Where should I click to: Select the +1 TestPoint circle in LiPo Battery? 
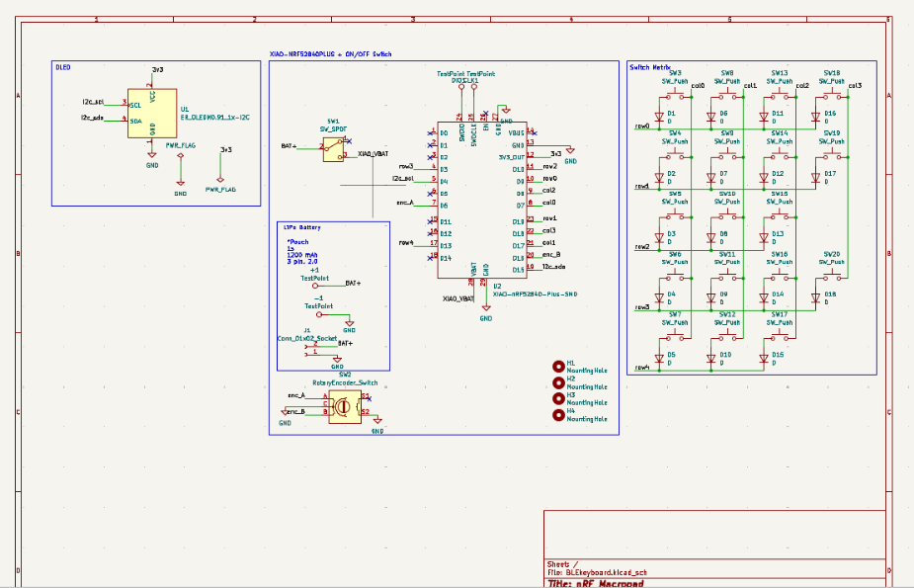pyautogui.click(x=315, y=286)
